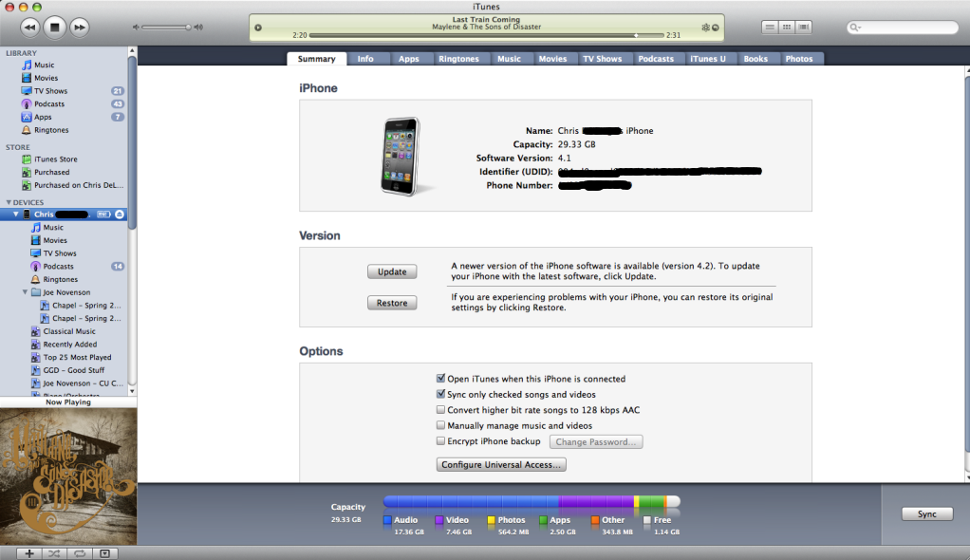Skip to the next track
This screenshot has width=970, height=560.
[x=79, y=28]
